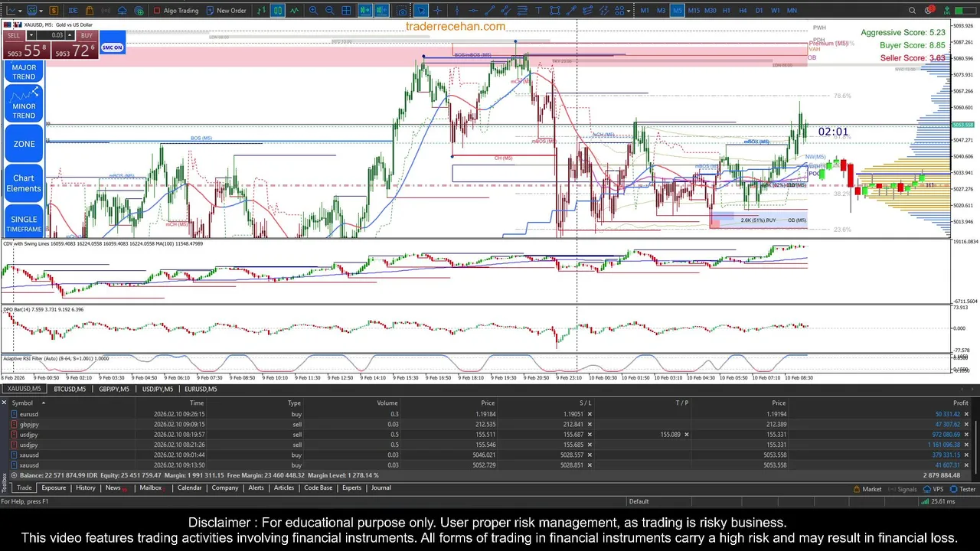Open the News tab
The width and height of the screenshot is (980, 551).
113,488
